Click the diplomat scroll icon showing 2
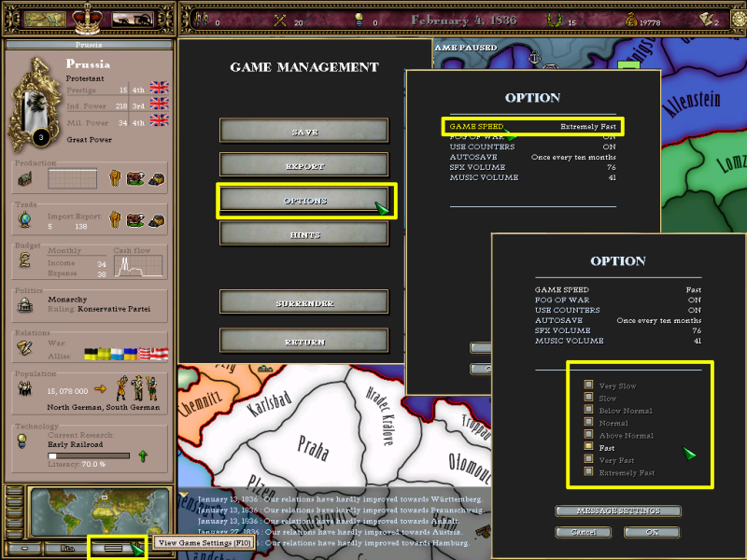This screenshot has height=560, width=747. click(x=705, y=20)
